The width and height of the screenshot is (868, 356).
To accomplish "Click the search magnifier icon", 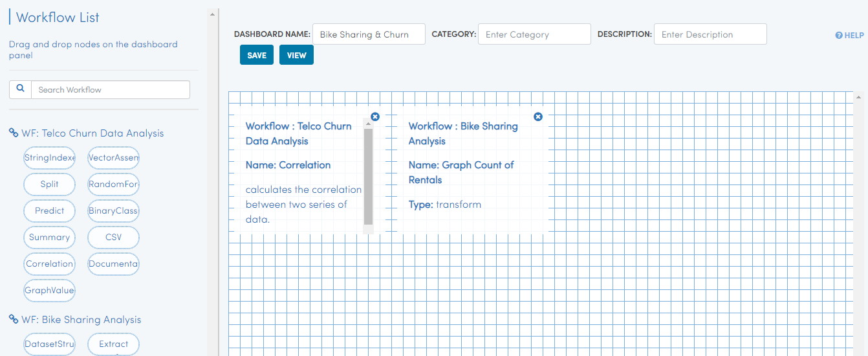I will [x=20, y=89].
